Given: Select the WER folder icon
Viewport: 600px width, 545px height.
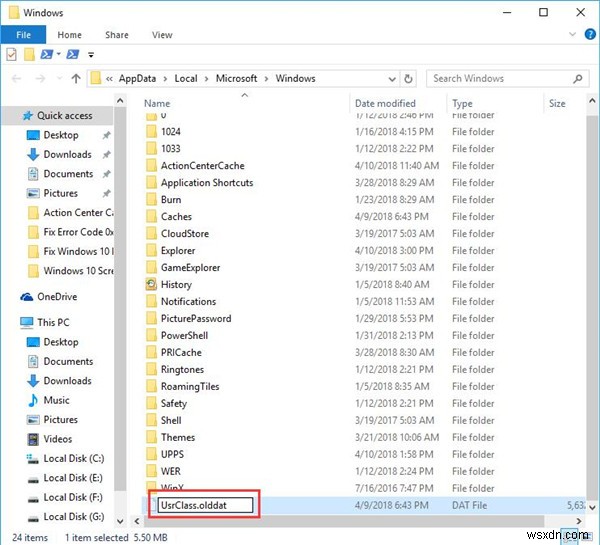Looking at the screenshot, I should [x=152, y=472].
